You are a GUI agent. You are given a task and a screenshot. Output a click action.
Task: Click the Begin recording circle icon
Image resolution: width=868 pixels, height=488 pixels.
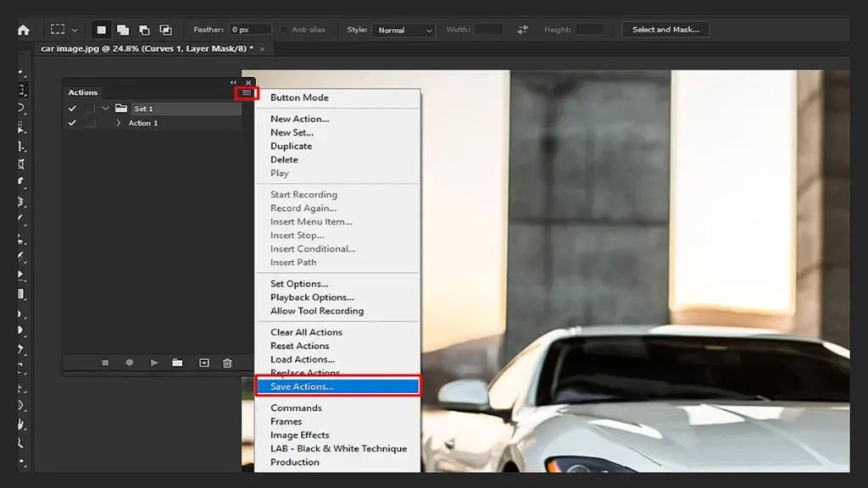(130, 363)
